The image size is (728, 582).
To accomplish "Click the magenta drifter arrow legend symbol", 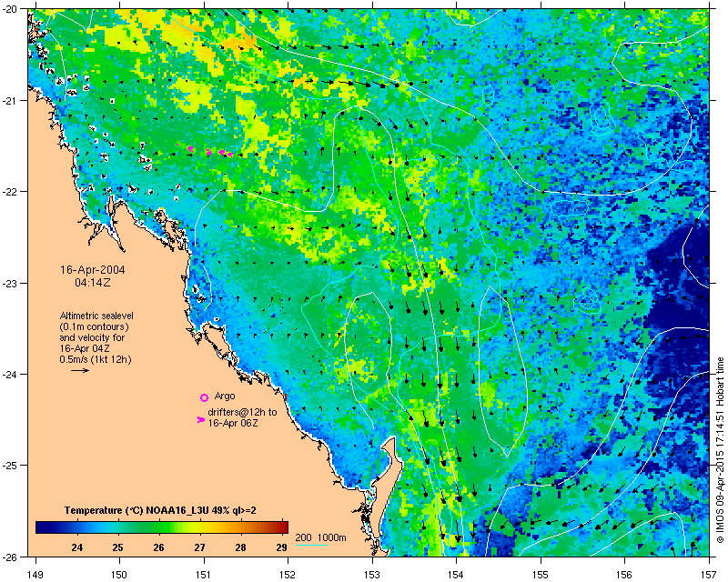I will point(200,419).
